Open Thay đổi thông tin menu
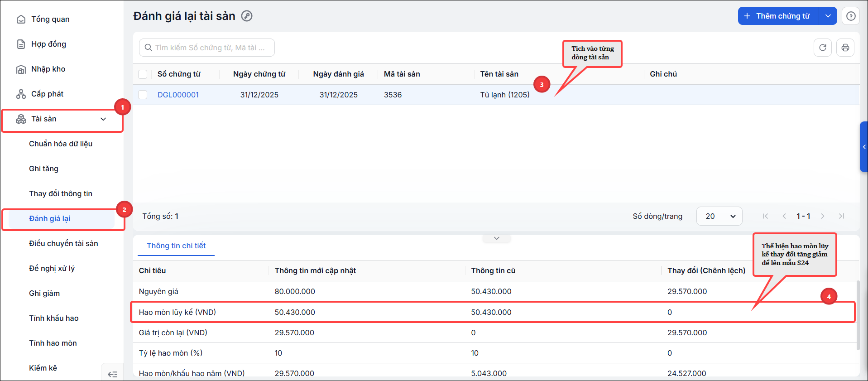Viewport: 868px width, 381px height. [61, 193]
